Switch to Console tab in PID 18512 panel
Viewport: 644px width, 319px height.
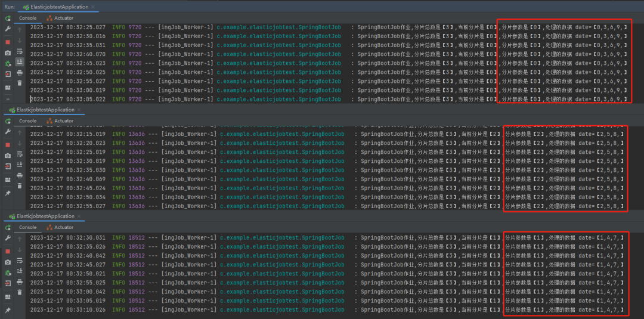pos(28,227)
